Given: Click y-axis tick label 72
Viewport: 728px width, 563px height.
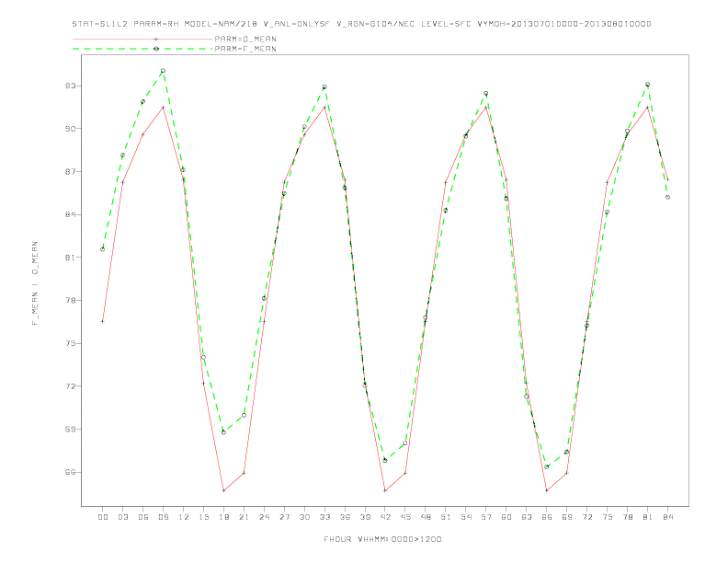Looking at the screenshot, I should coord(71,386).
